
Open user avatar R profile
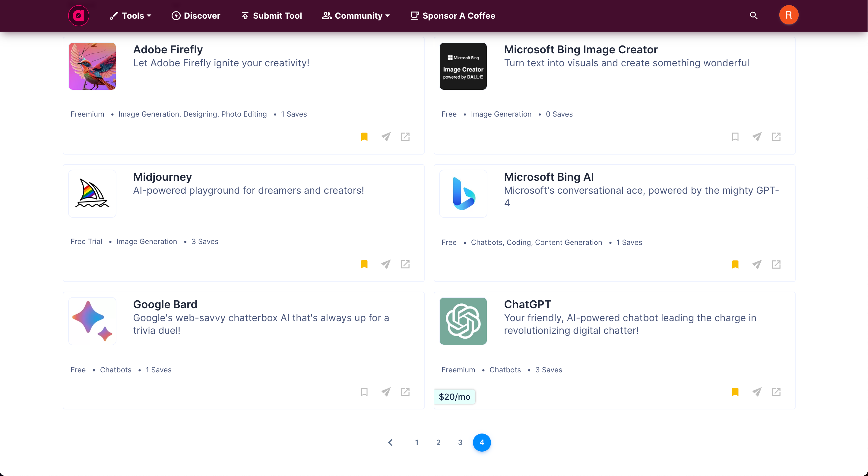pyautogui.click(x=788, y=15)
